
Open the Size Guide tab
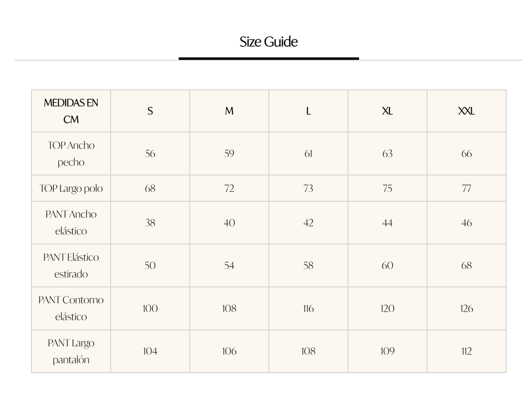pyautogui.click(x=268, y=42)
